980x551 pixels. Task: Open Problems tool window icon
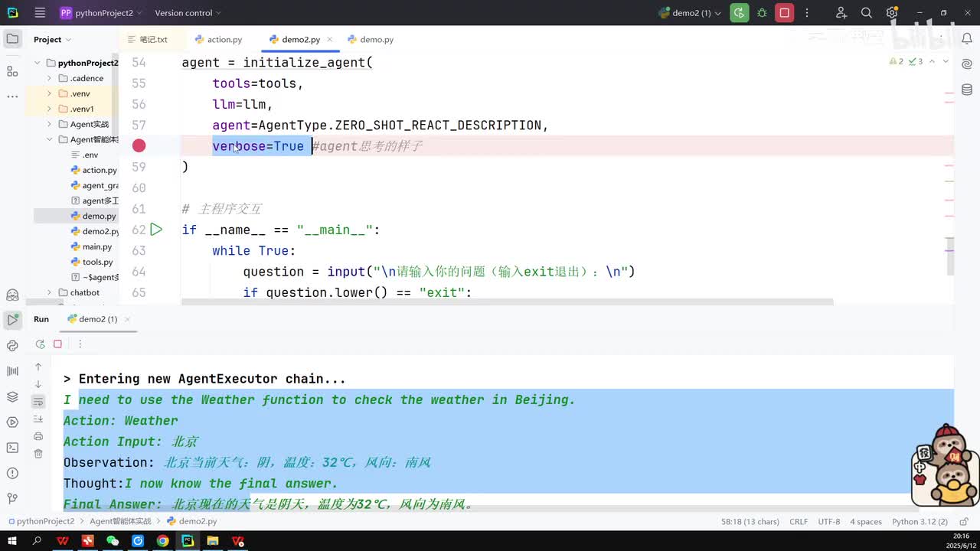[x=12, y=473]
